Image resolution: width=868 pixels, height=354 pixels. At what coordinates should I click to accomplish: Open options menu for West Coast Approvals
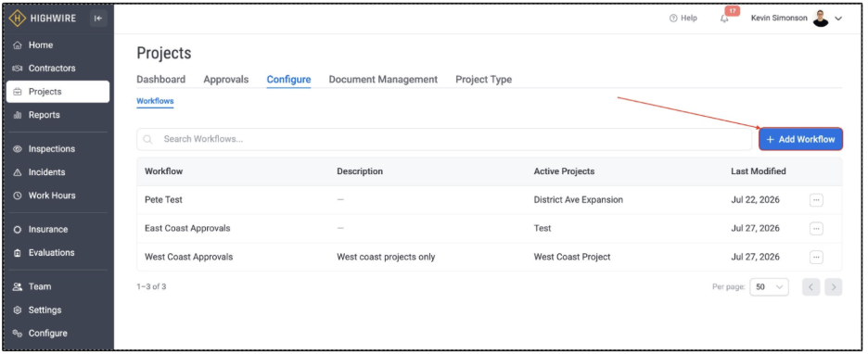point(816,258)
